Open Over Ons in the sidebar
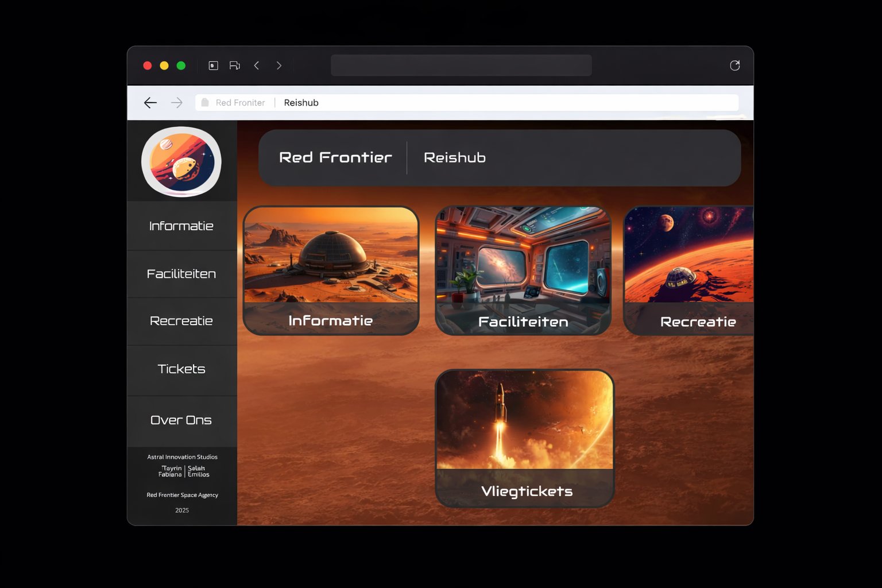Image resolution: width=882 pixels, height=588 pixels. [x=181, y=420]
